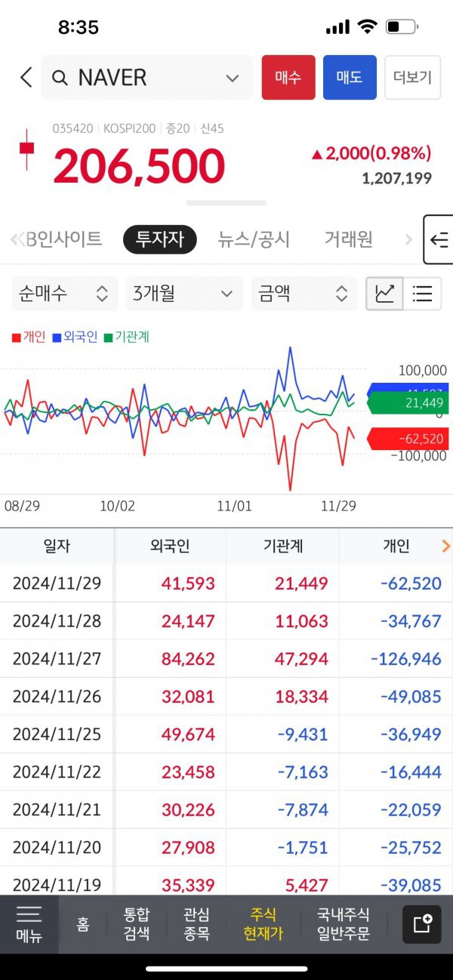Select the 2024/11/29 date row
Screen dimensions: 453x980
pos(57,583)
